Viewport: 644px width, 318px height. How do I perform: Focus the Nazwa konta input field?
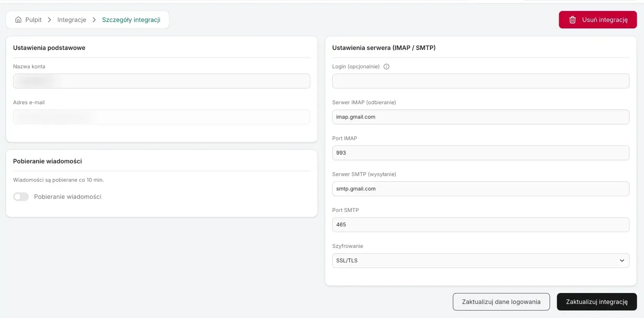[161, 81]
